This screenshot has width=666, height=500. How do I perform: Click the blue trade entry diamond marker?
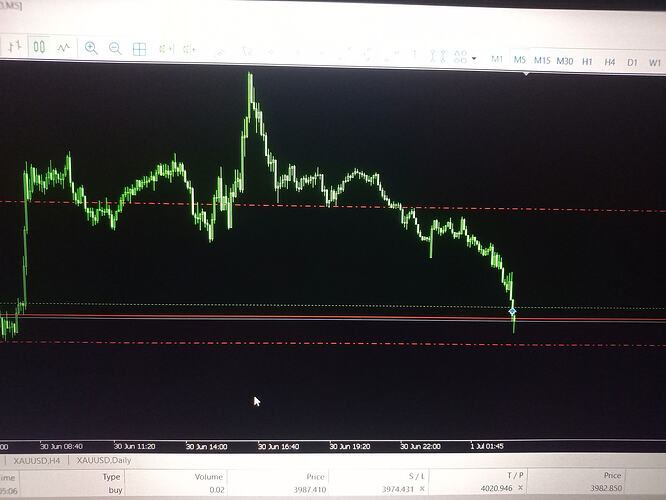[512, 311]
